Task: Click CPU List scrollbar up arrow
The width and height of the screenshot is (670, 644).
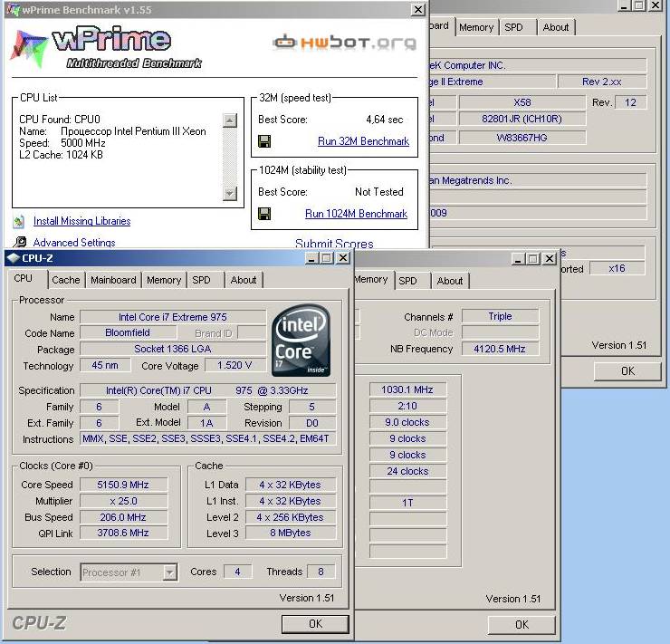Action: [x=230, y=120]
